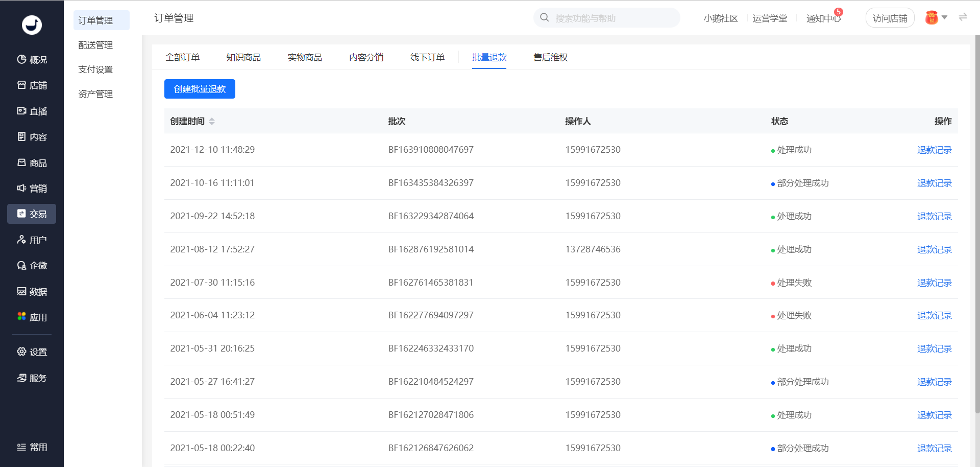Click batch number BF163435384326397

pyautogui.click(x=431, y=183)
